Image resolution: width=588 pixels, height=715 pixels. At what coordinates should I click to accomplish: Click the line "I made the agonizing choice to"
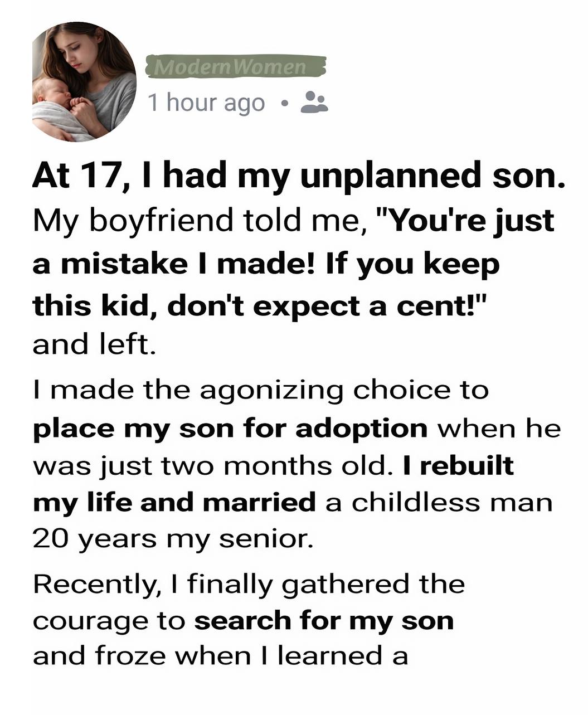[260, 390]
